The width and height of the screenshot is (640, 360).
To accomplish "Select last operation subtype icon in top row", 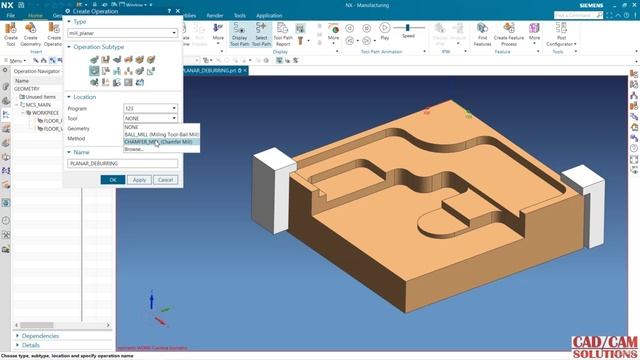I will tap(151, 60).
